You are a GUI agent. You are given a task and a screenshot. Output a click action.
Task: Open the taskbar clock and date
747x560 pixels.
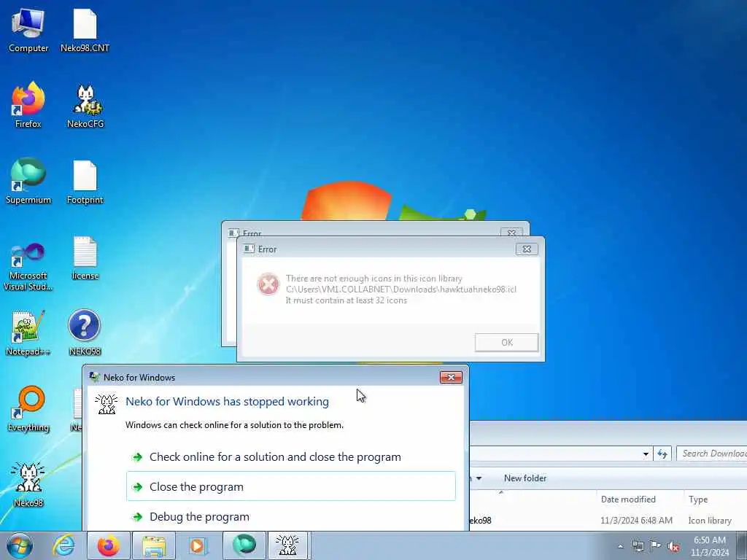pyautogui.click(x=709, y=546)
